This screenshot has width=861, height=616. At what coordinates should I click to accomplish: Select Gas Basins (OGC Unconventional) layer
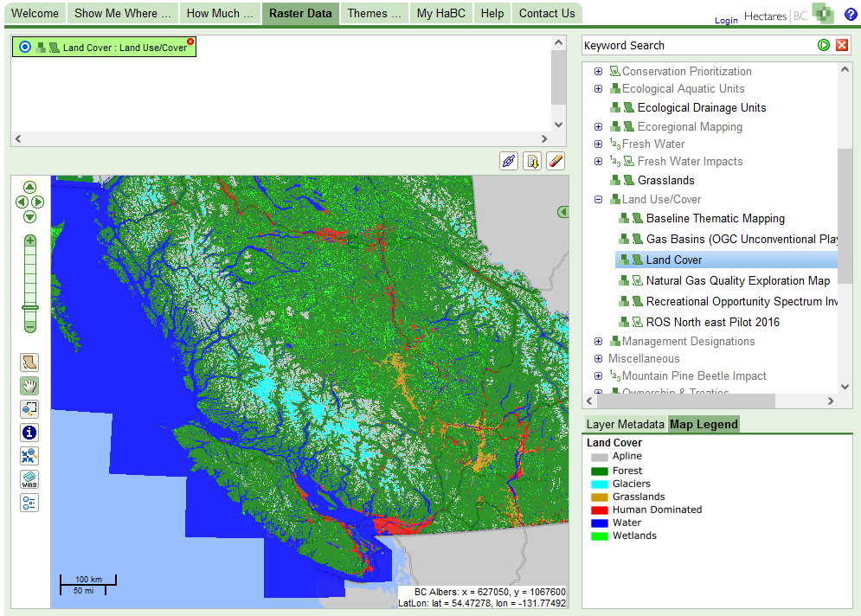742,240
